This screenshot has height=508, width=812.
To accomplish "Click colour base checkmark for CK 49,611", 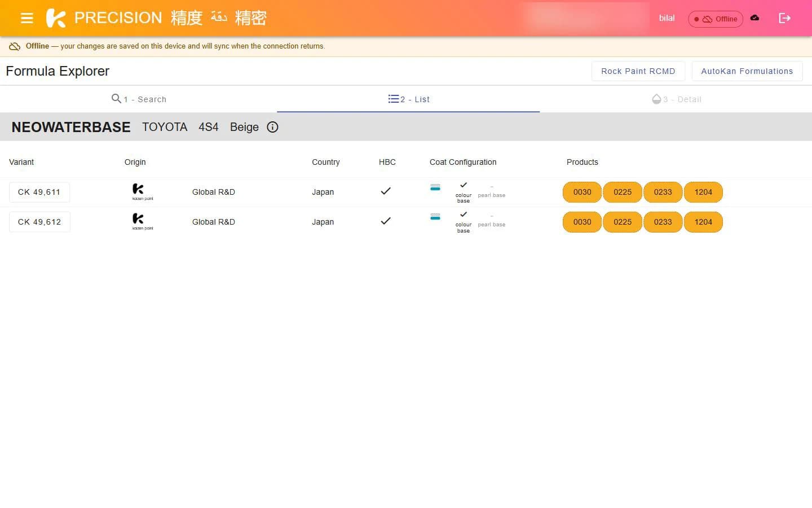I will click(x=464, y=185).
